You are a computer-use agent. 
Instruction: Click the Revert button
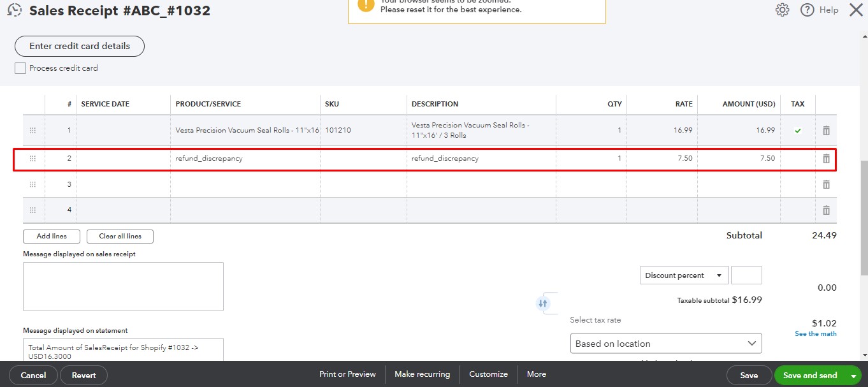coord(83,376)
